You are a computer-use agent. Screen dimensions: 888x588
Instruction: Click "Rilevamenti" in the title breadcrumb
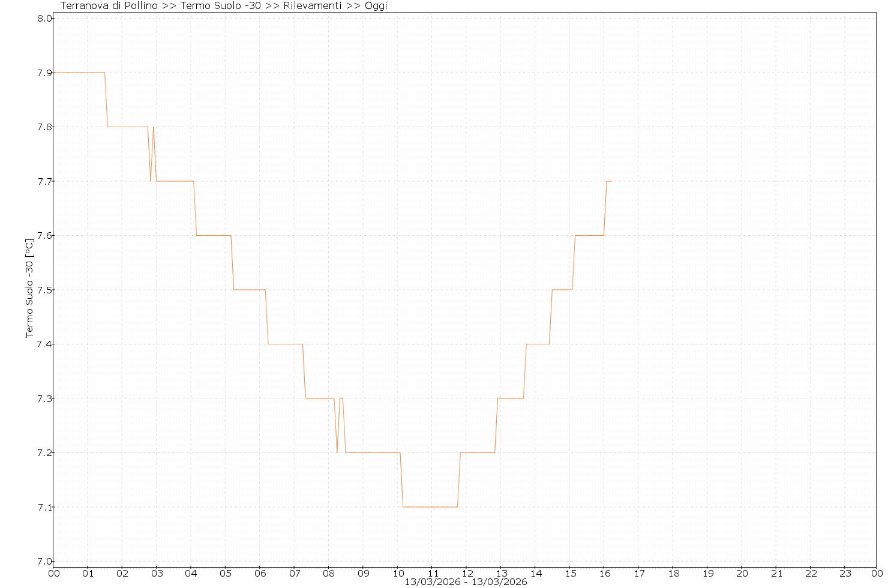tap(314, 6)
